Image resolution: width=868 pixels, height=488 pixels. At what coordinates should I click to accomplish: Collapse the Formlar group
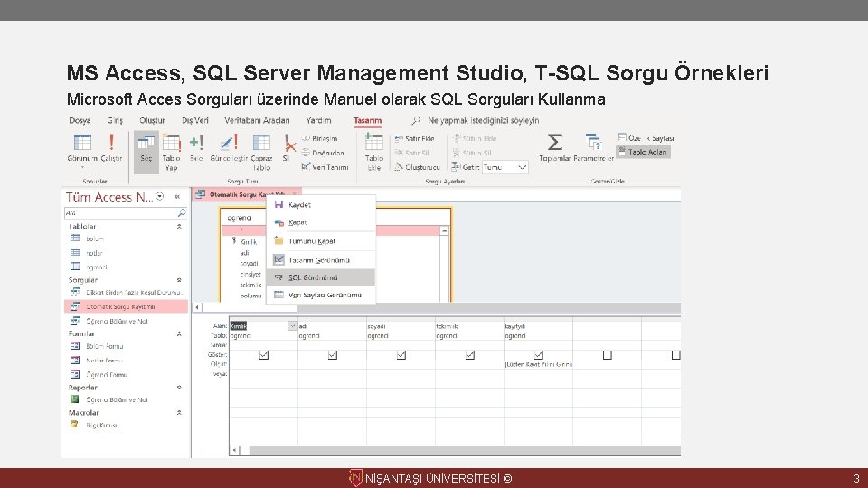click(179, 334)
